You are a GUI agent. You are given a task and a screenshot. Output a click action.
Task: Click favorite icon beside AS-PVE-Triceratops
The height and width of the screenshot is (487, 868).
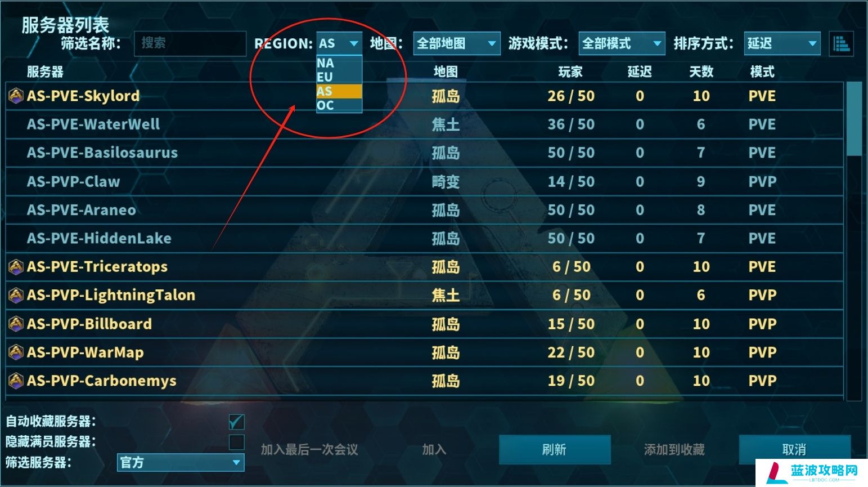pos(16,266)
